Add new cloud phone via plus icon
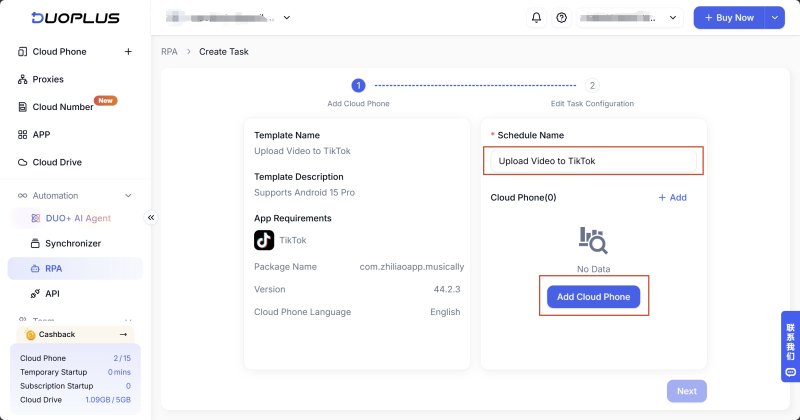800x420 pixels. tap(128, 52)
